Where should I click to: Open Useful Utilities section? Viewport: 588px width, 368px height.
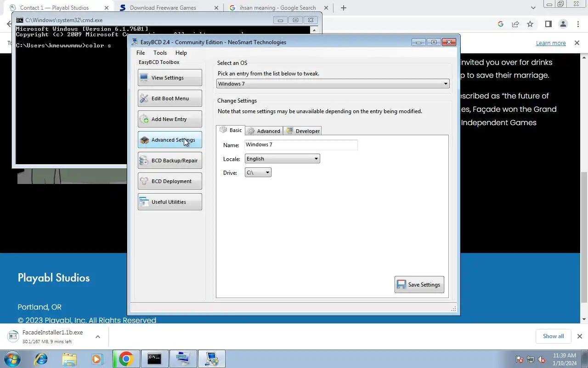coord(170,201)
